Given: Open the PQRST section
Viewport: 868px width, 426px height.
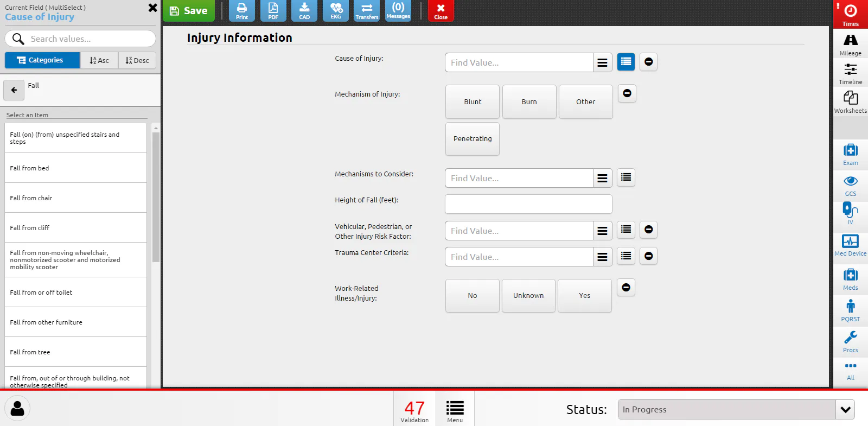Looking at the screenshot, I should (x=851, y=310).
